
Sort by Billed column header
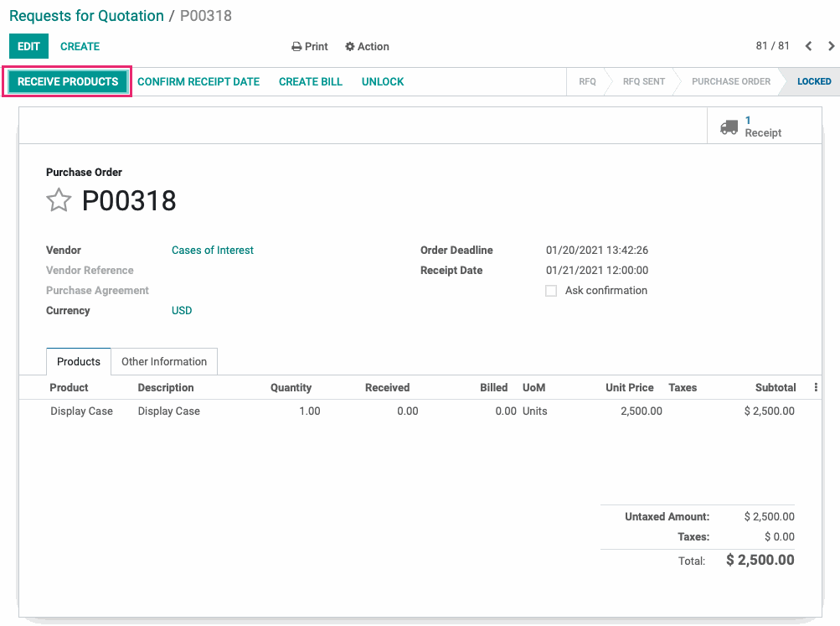coord(493,387)
